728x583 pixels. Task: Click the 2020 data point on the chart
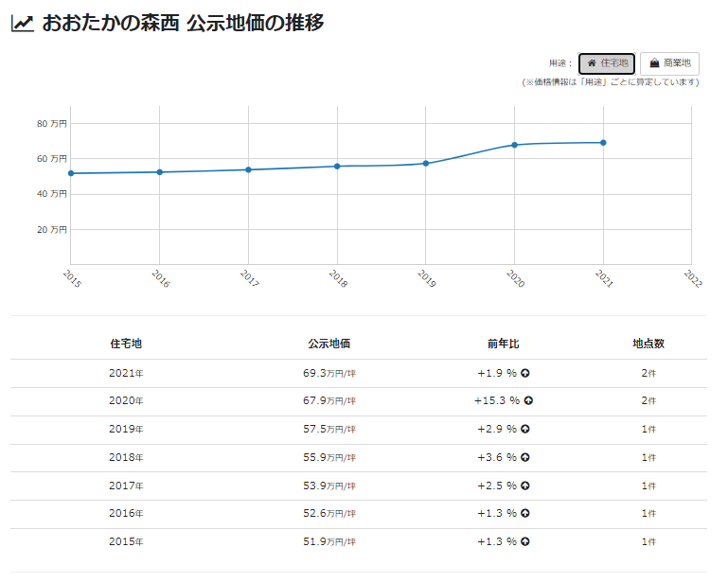514,145
